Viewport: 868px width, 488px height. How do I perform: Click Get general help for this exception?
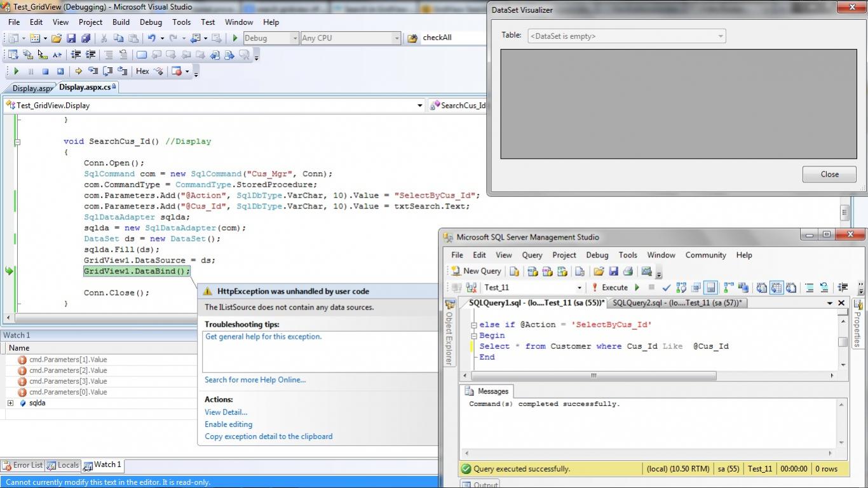(263, 337)
